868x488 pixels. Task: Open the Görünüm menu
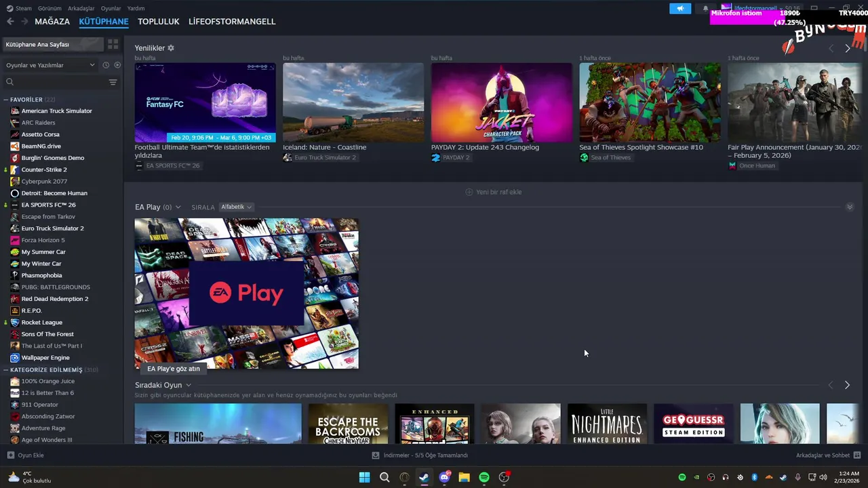click(x=50, y=8)
